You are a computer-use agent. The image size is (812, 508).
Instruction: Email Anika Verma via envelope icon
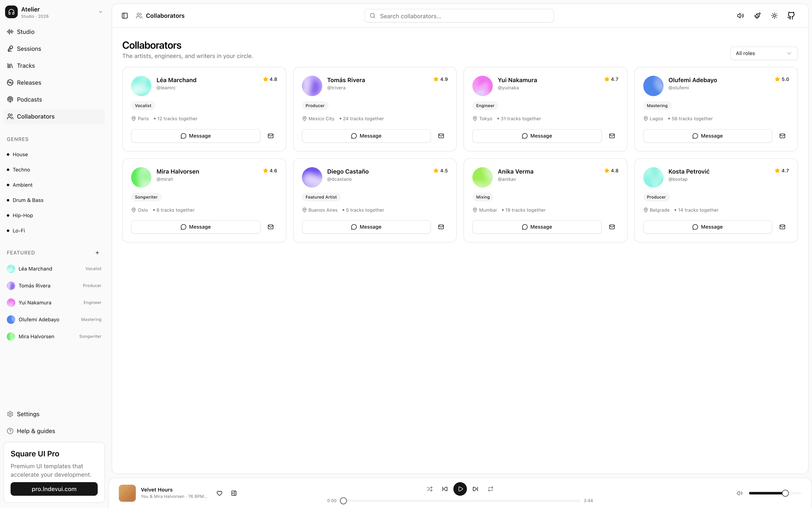click(612, 227)
